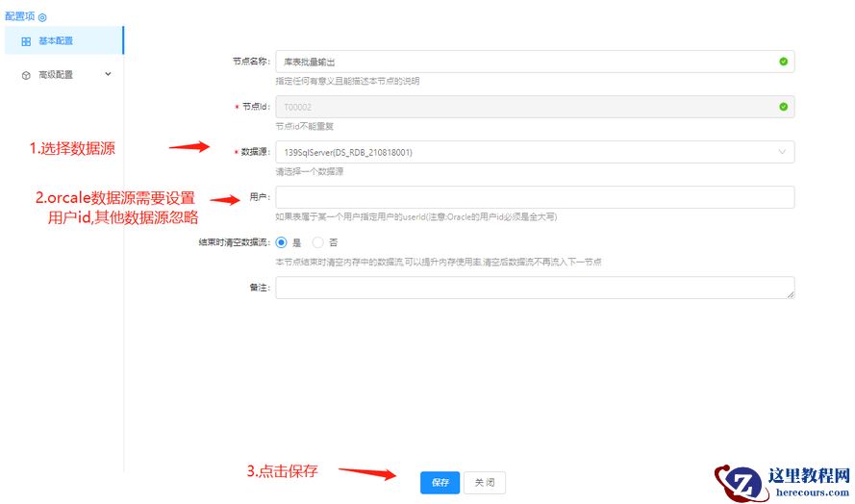The width and height of the screenshot is (855, 504).
Task: Click the 基本配置 grid icon
Action: click(26, 41)
